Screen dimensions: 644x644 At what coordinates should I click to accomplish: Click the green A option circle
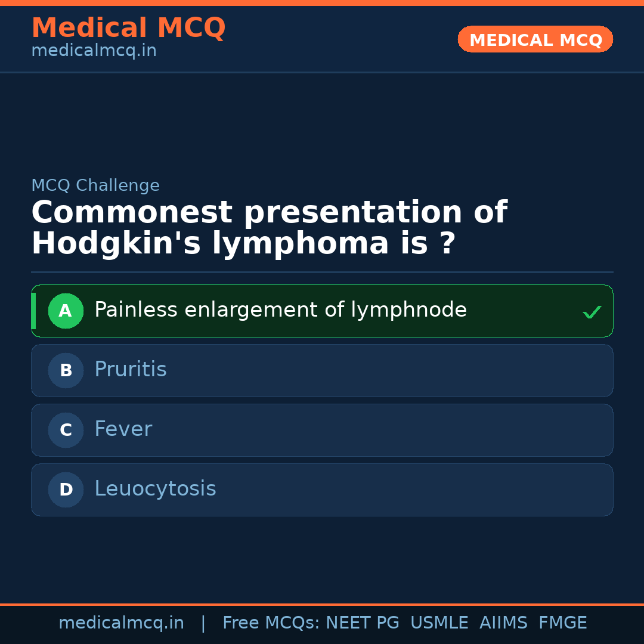click(x=66, y=311)
